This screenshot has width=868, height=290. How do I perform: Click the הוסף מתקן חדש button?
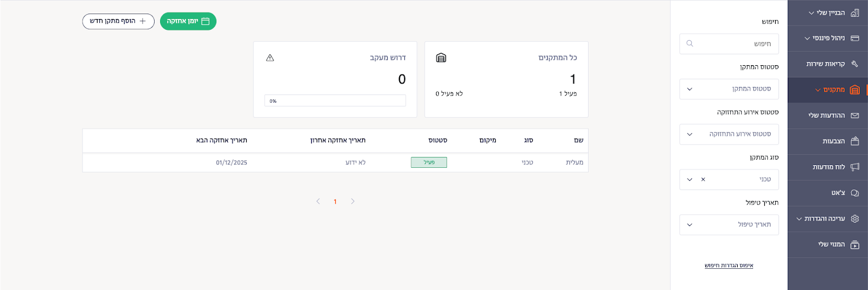click(x=118, y=21)
